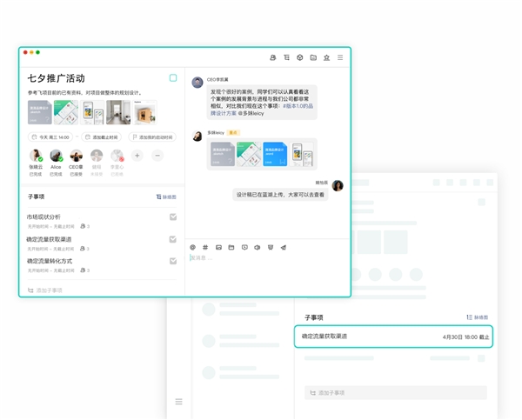The height and width of the screenshot is (420, 522).
Task: Open the hamburger menu at top right
Action: [340, 57]
